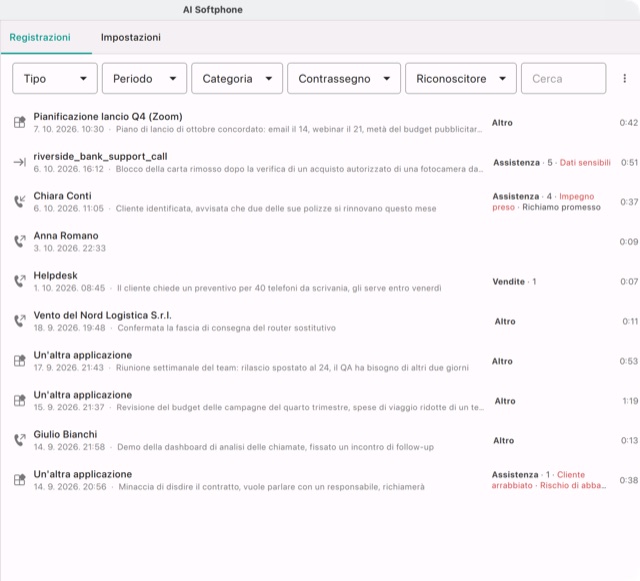Click the 0:42 duration

(x=629, y=122)
